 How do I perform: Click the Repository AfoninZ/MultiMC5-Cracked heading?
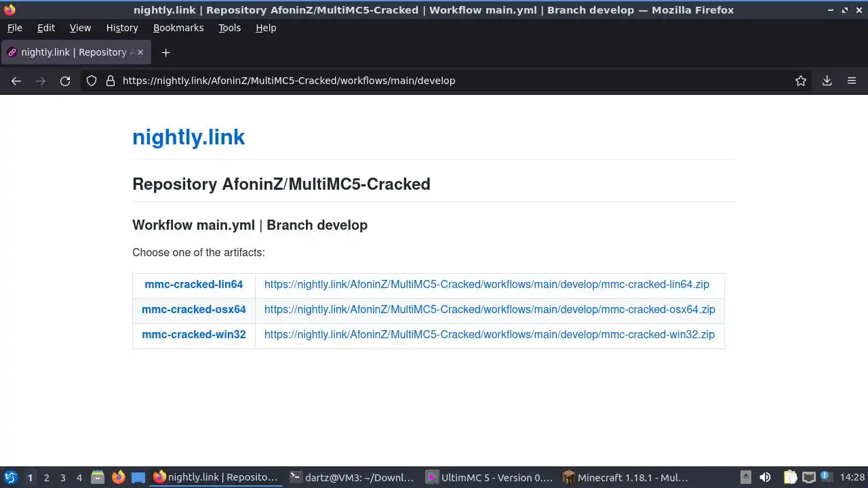click(281, 184)
